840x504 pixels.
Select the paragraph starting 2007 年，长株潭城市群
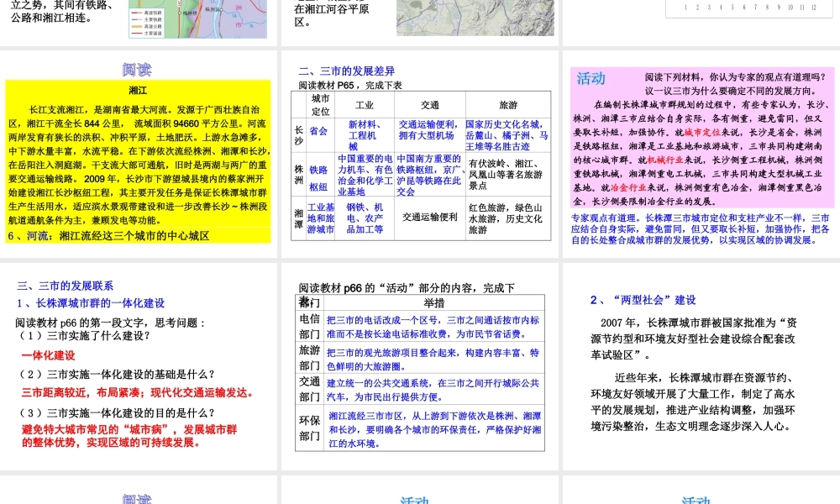click(x=694, y=339)
